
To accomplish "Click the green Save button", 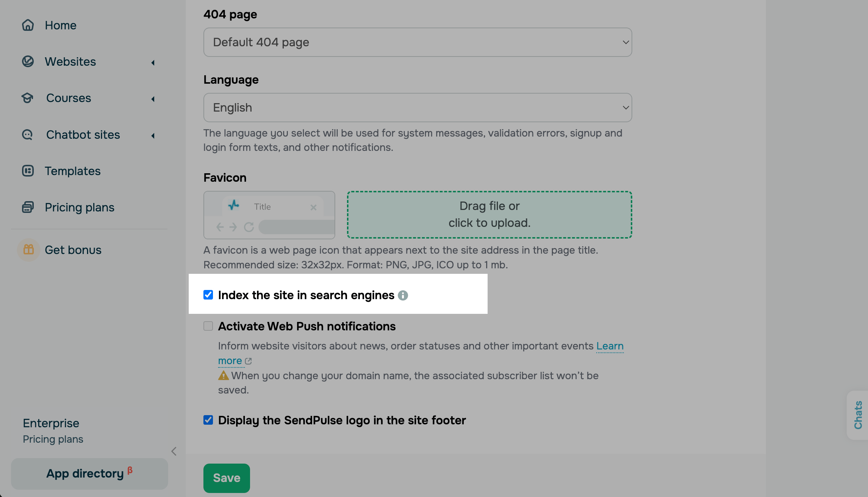I will pos(227,478).
